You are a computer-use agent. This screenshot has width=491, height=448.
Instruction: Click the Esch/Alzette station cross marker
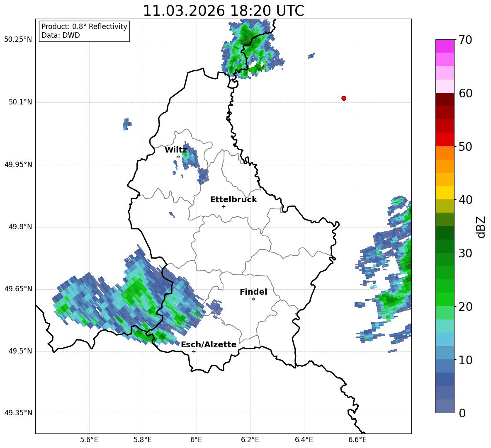coord(194,351)
